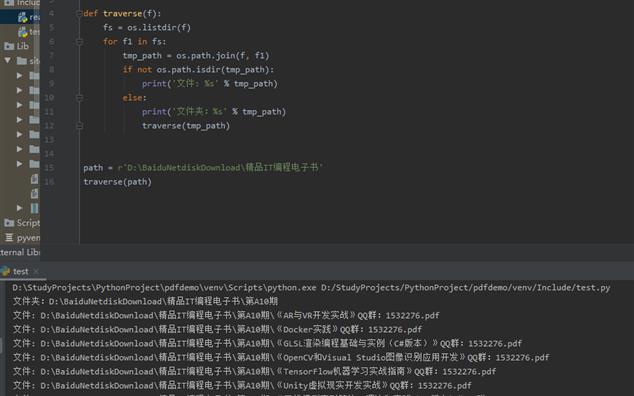Click 'D:/StudyProjects/PythonProject/pdfdemo/venv/Include/test.py' script path in console
Image resolution: width=634 pixels, height=396 pixels.
point(466,288)
